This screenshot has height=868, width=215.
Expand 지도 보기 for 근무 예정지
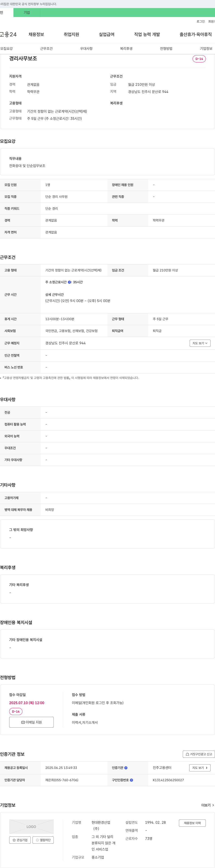pyautogui.click(x=200, y=343)
